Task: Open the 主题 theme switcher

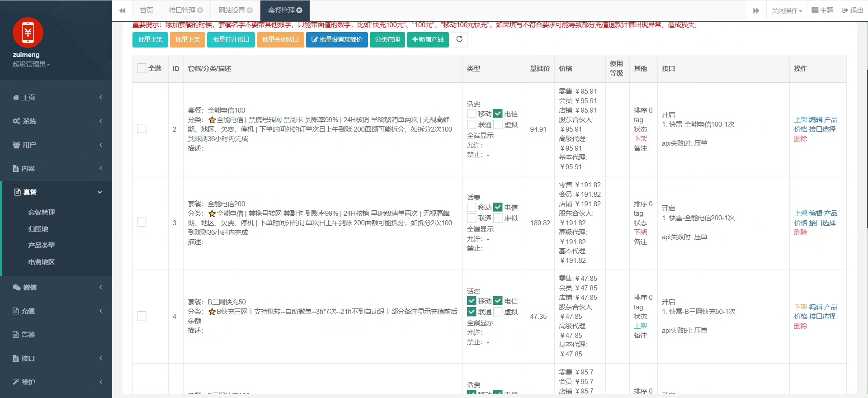Action: click(x=822, y=10)
